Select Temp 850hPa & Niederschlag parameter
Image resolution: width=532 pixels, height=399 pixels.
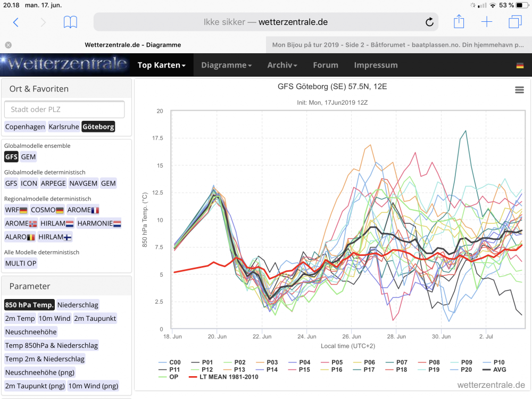(x=52, y=345)
